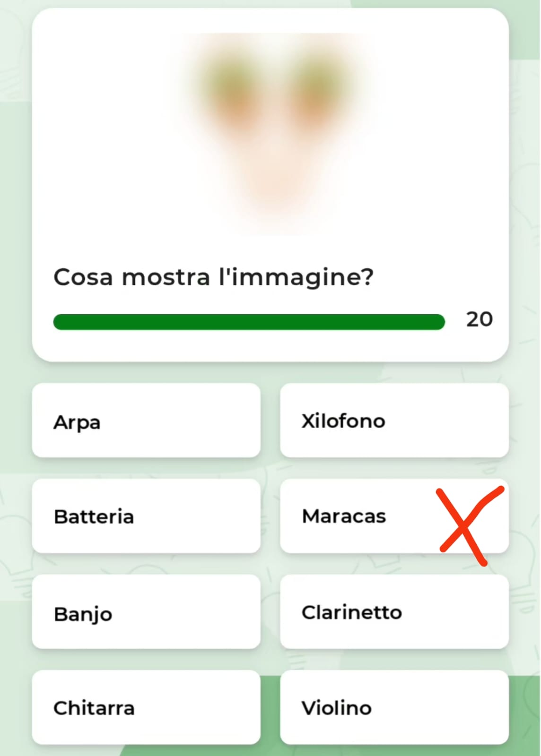Image resolution: width=541 pixels, height=756 pixels.
Task: Answer with Violino
Action: tap(394, 708)
